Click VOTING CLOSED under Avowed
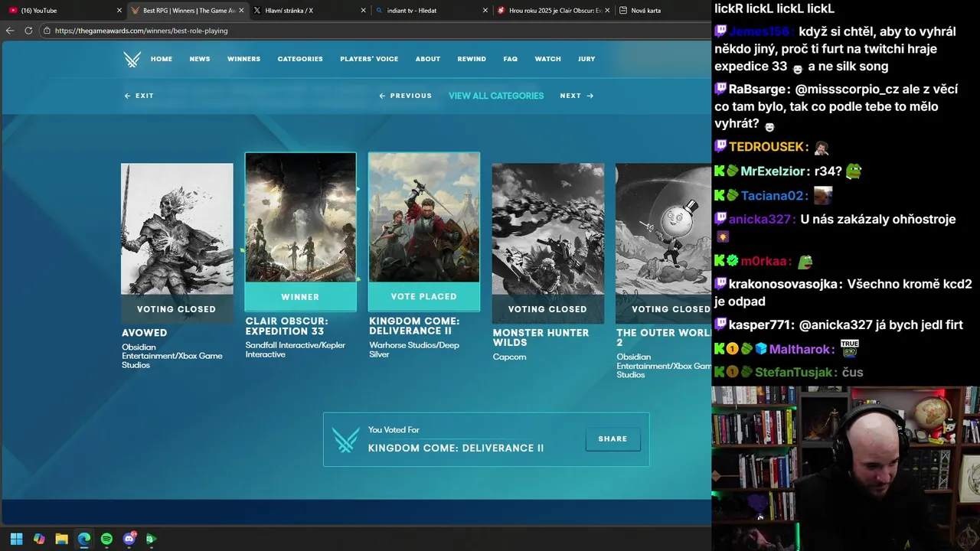980x551 pixels. click(177, 309)
